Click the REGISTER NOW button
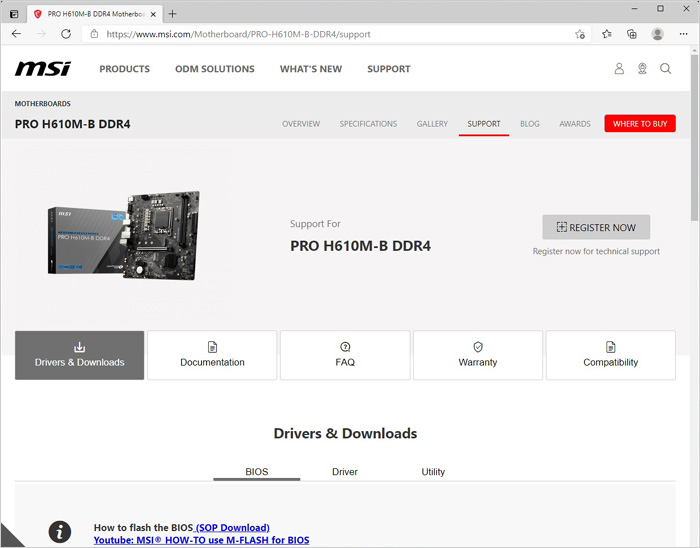 pos(596,227)
